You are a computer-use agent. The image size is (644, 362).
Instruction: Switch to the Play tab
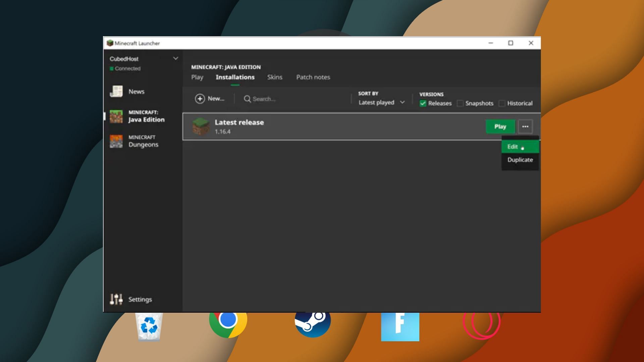point(197,77)
